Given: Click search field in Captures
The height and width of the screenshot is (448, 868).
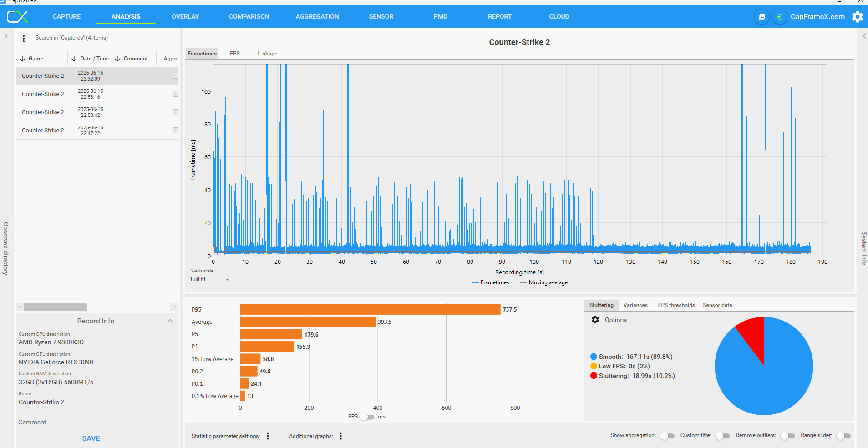Looking at the screenshot, I should click(106, 38).
